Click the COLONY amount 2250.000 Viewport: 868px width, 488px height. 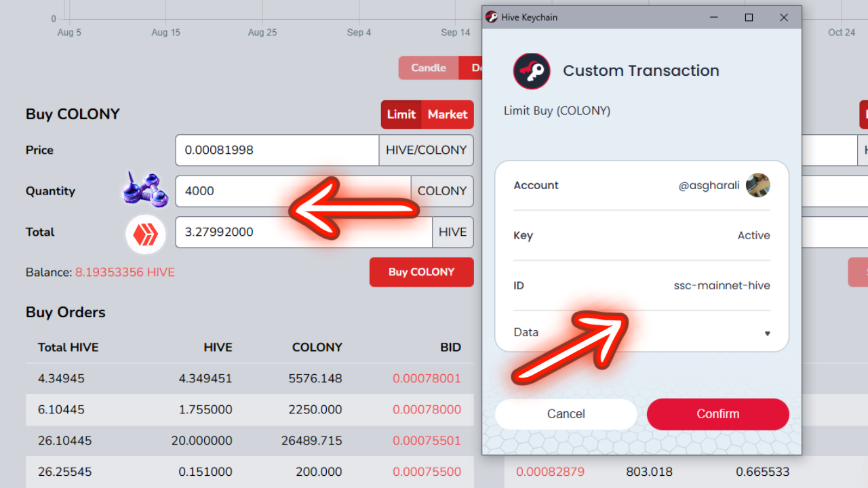coord(315,409)
